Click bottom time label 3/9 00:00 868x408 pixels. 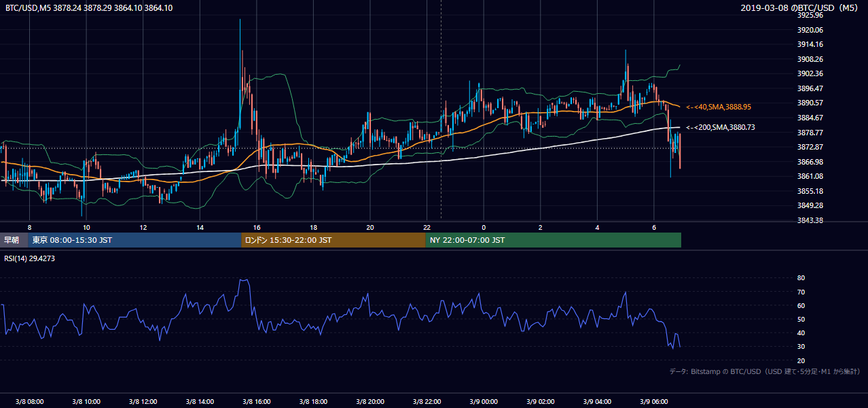[484, 401]
